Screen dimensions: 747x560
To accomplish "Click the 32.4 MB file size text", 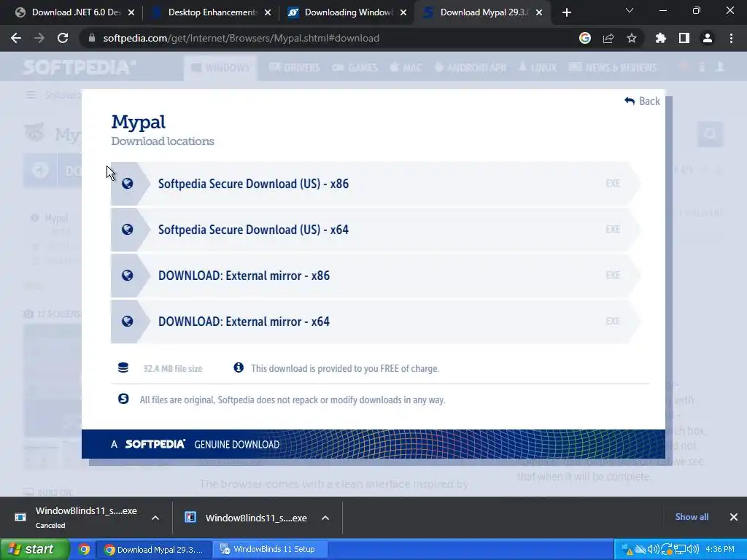I will pyautogui.click(x=173, y=368).
